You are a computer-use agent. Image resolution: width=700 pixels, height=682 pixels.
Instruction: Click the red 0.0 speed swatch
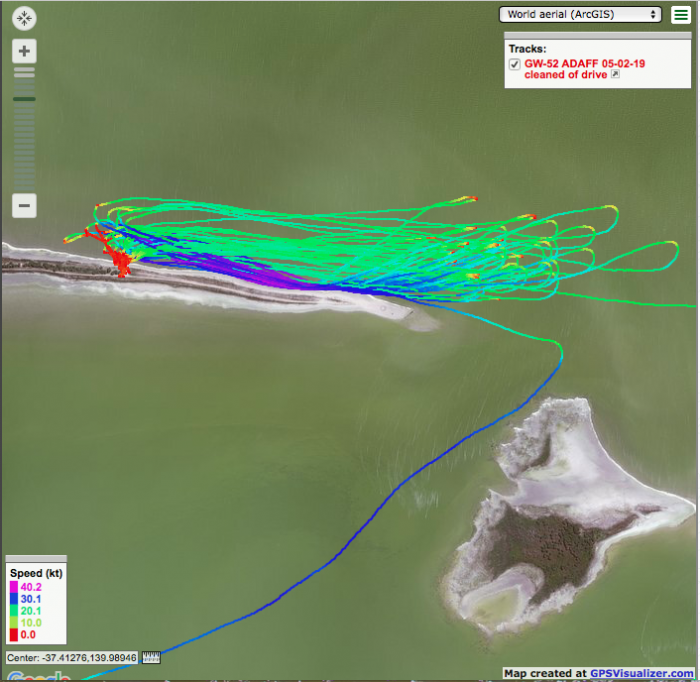tap(14, 634)
